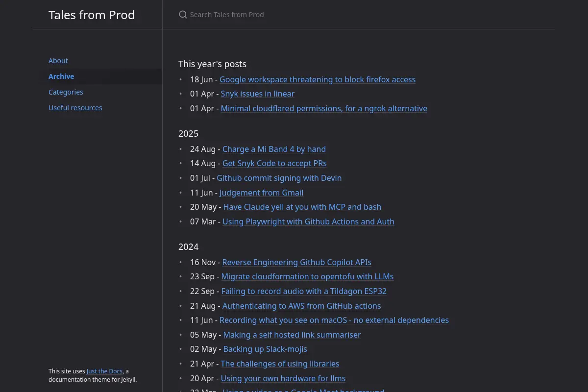Click the 22 Sep date text
The width and height of the screenshot is (588, 392).
202,291
